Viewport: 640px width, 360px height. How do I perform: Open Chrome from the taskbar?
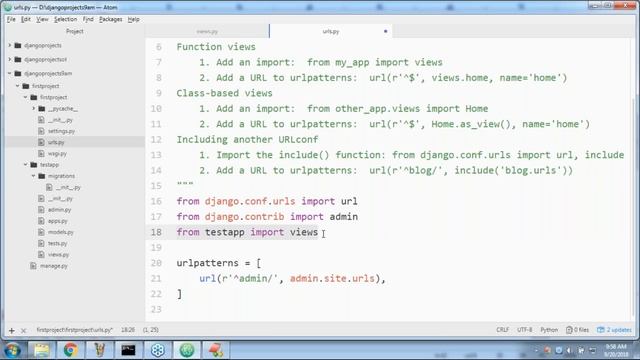[x=70, y=350]
